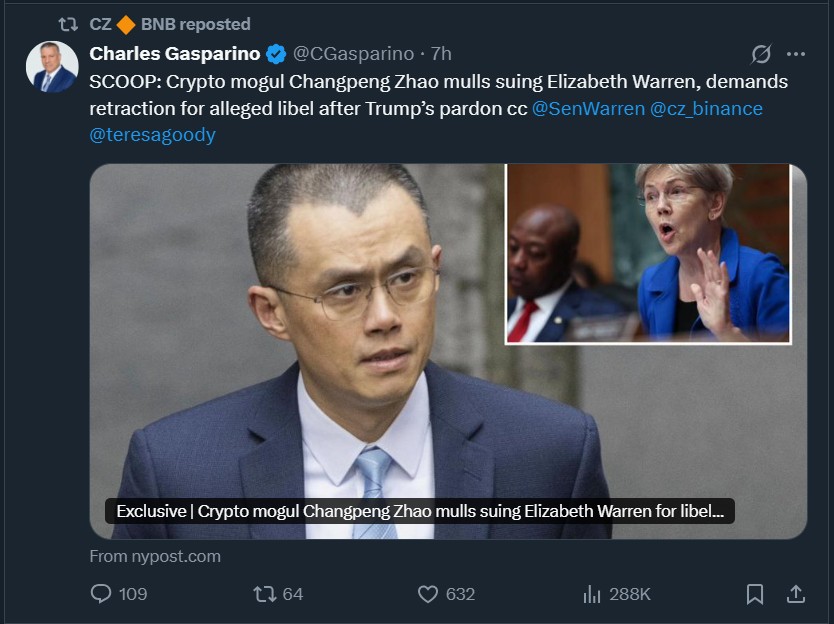Bookmark this post
The height and width of the screenshot is (624, 834).
755,594
